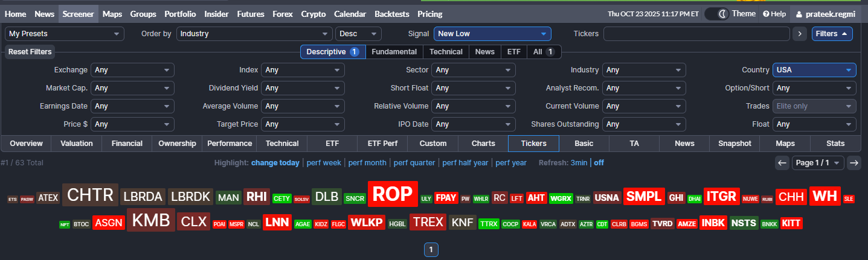Image resolution: width=868 pixels, height=260 pixels.
Task: Open the Signal New Low dropdown
Action: [x=492, y=34]
